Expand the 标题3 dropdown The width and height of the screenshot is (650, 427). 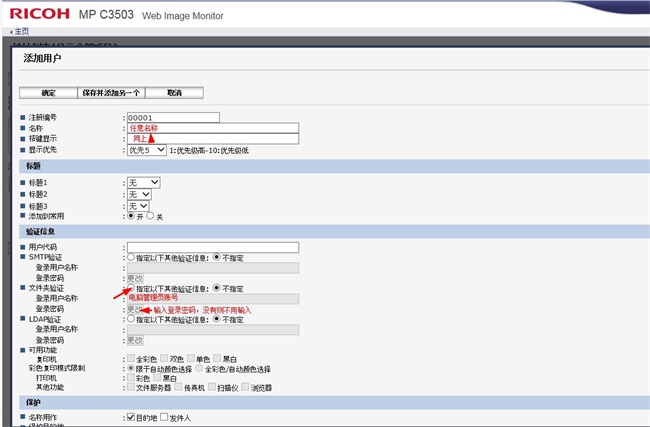(138, 205)
